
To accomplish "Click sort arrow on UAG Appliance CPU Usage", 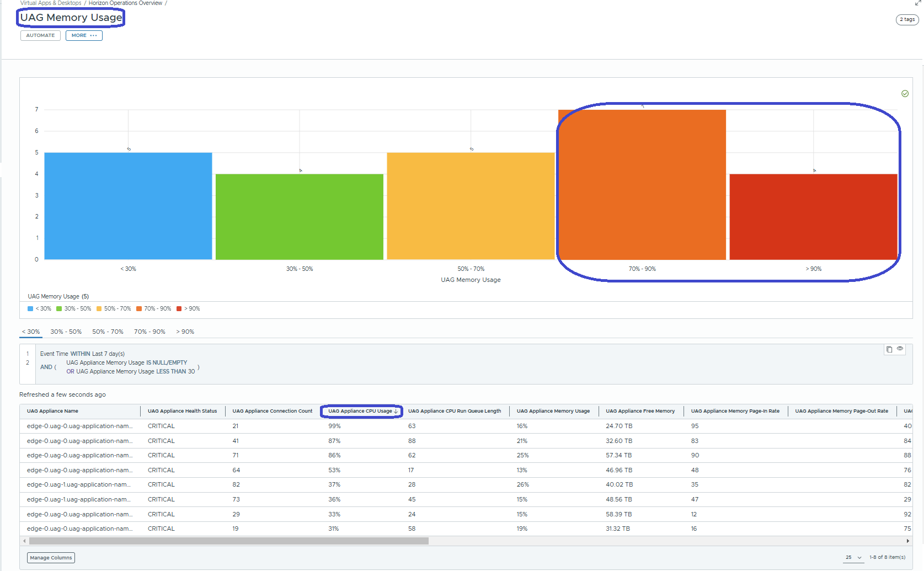I will [396, 411].
